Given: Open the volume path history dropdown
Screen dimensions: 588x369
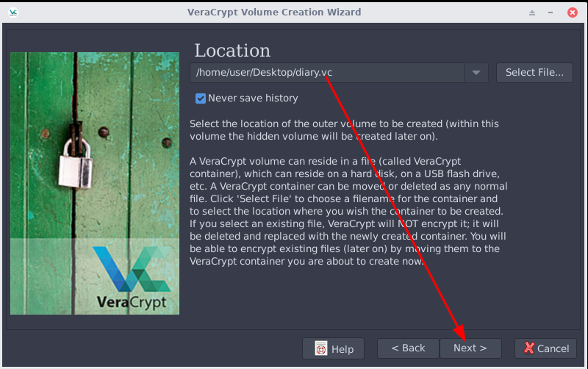Looking at the screenshot, I should click(476, 73).
